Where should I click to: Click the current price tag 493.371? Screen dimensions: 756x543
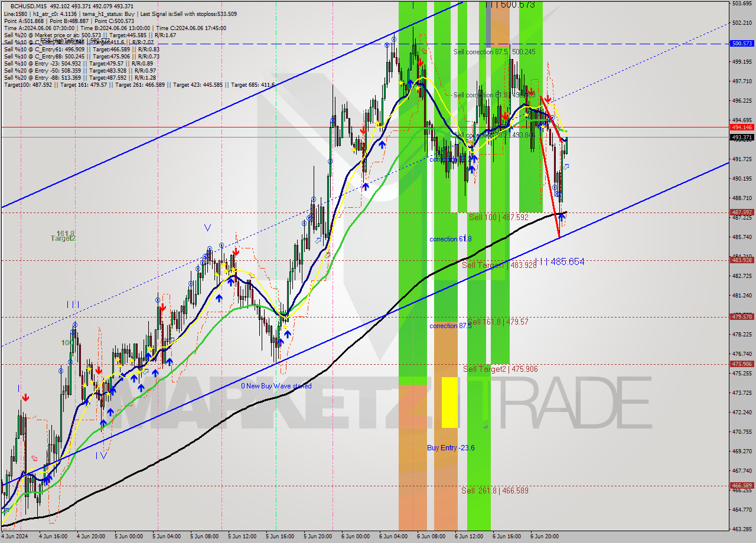pyautogui.click(x=742, y=137)
